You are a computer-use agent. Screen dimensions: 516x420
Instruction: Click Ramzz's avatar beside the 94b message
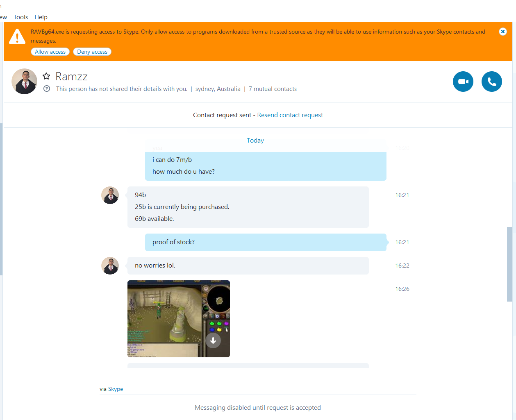click(x=110, y=195)
